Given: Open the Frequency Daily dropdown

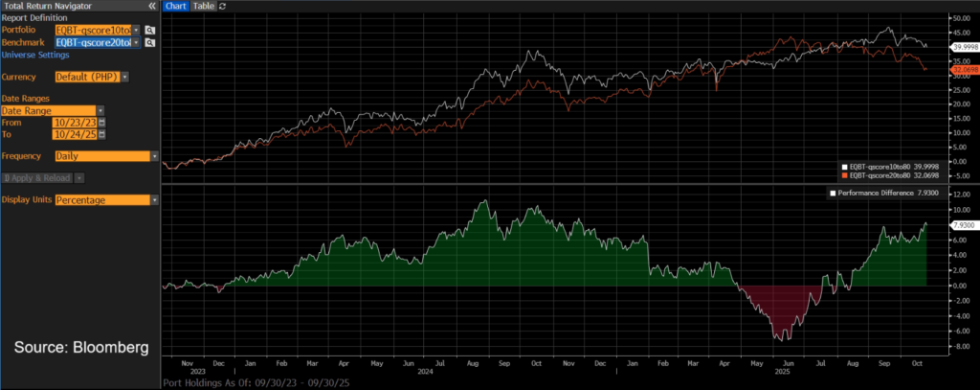Looking at the screenshot, I should [154, 156].
